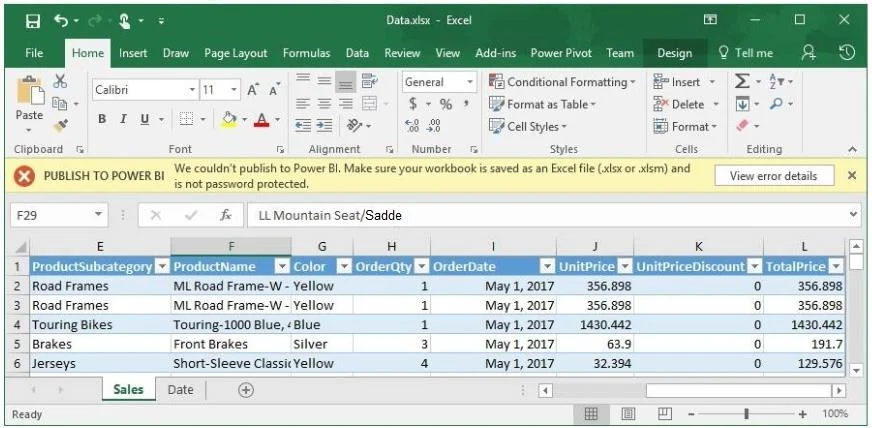Image resolution: width=872 pixels, height=428 pixels.
Task: Switch to the Date sheet tab
Action: pyautogui.click(x=180, y=390)
